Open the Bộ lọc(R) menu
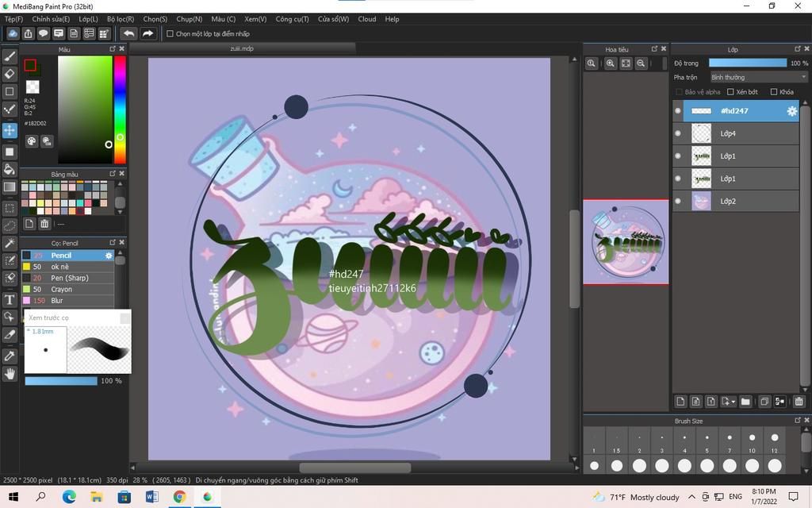The image size is (812, 508). pyautogui.click(x=121, y=19)
